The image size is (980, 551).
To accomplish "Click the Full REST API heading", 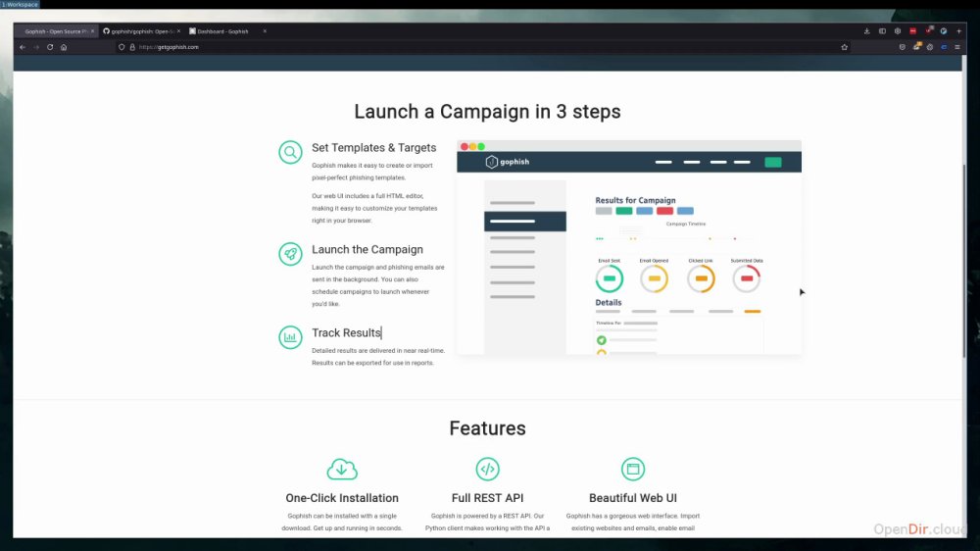I will click(487, 498).
